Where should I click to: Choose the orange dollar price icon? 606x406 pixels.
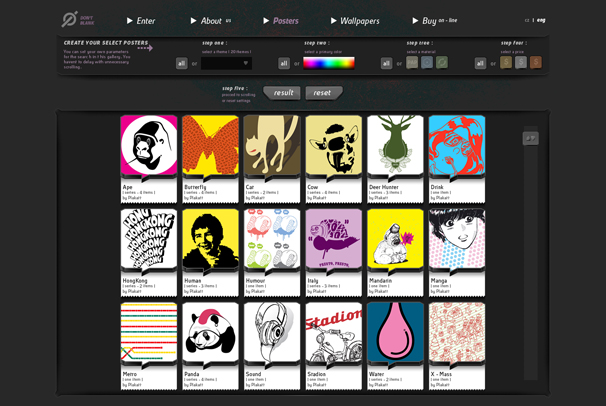pos(535,63)
